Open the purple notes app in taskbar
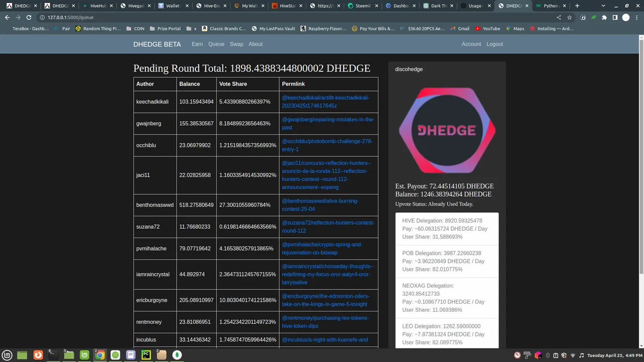 pyautogui.click(x=131, y=355)
